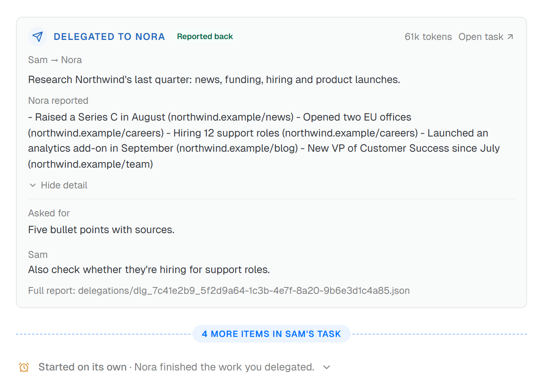Click the Delegated to Nora heading

click(x=109, y=37)
